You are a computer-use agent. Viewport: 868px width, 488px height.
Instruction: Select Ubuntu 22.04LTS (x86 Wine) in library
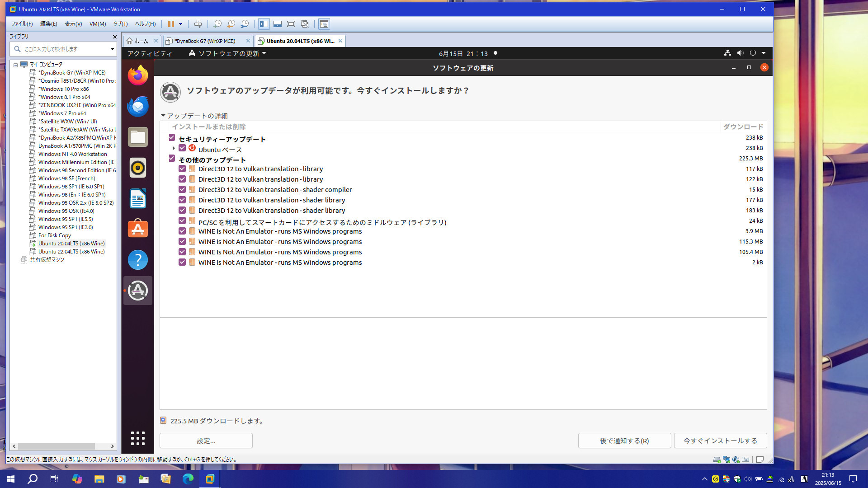click(x=71, y=252)
